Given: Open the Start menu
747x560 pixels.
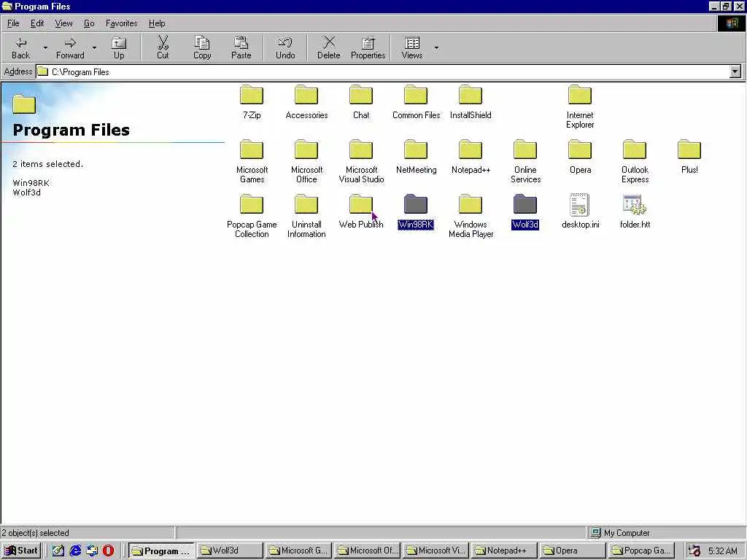Looking at the screenshot, I should 21,551.
